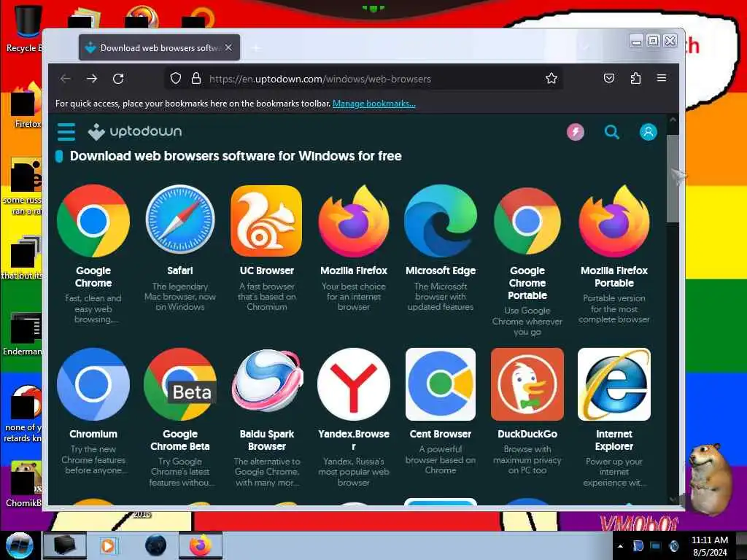Open the UC Browser title link

click(x=267, y=271)
